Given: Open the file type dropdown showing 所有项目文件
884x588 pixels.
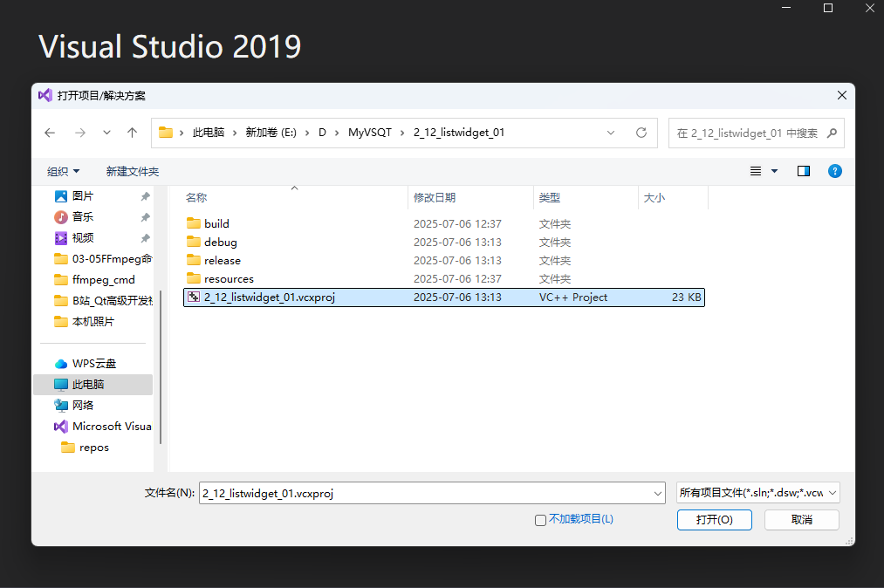Looking at the screenshot, I should (x=757, y=492).
